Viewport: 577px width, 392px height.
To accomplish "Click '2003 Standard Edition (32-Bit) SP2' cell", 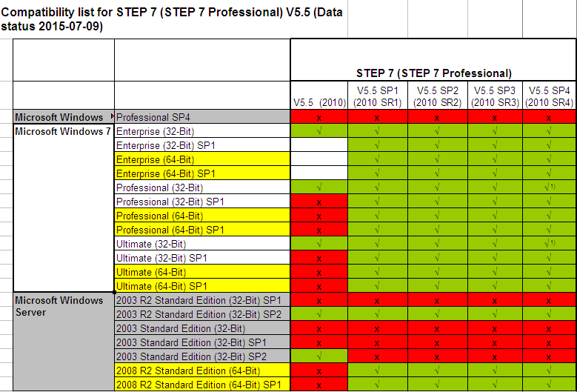I will [x=202, y=356].
